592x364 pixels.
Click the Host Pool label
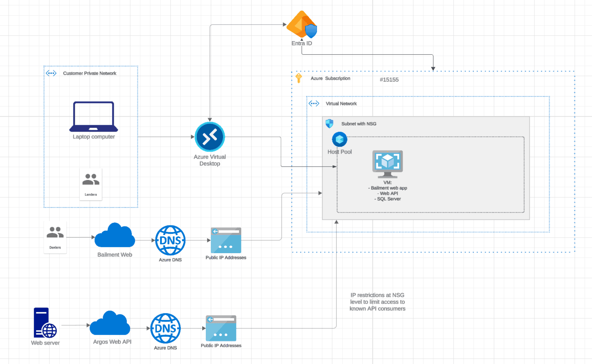point(340,152)
